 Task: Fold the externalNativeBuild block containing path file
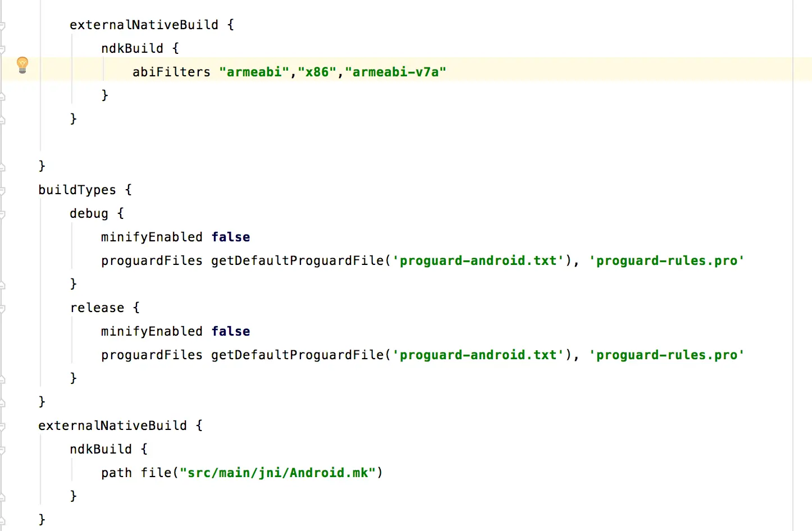2,426
